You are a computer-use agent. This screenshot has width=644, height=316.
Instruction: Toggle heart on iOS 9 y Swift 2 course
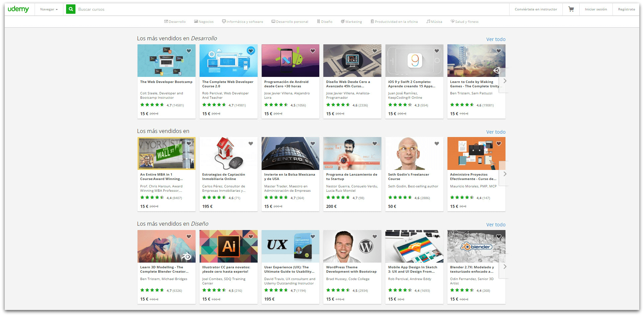pyautogui.click(x=437, y=51)
